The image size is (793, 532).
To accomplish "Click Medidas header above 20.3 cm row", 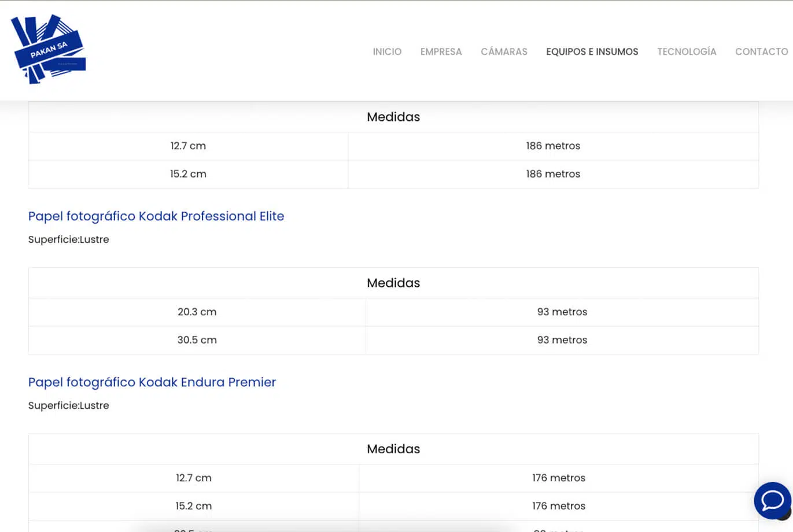I will click(393, 283).
